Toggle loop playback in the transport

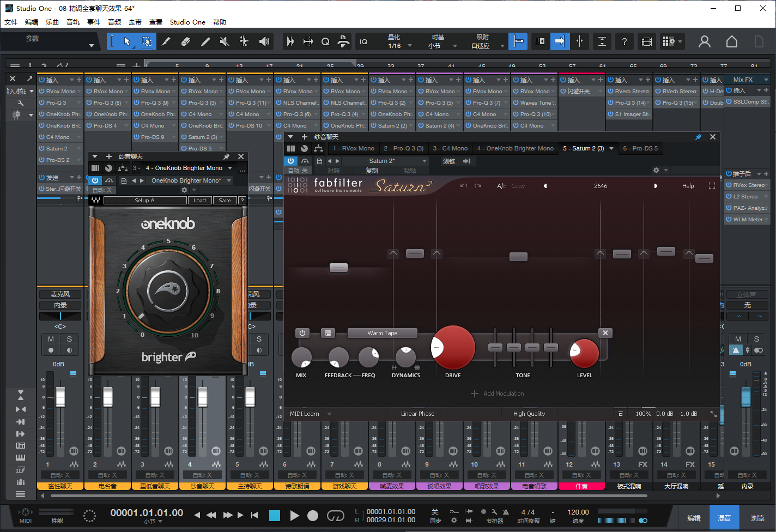point(335,516)
